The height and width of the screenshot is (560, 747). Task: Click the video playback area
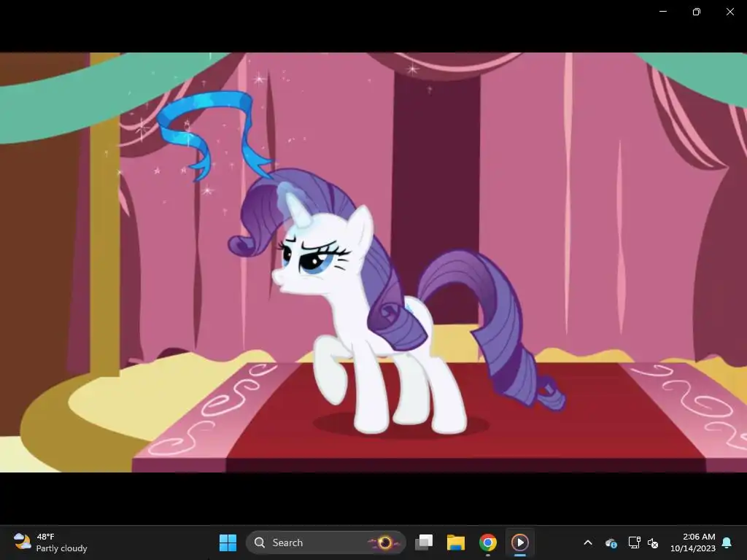373,262
